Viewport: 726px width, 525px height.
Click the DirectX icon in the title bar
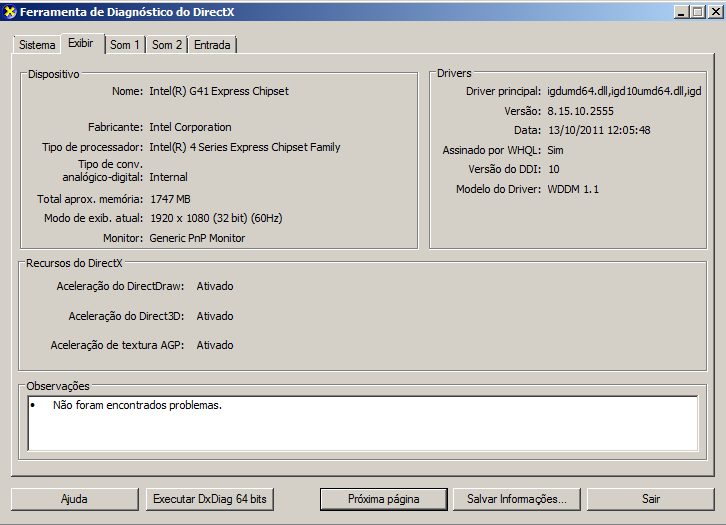coord(9,12)
